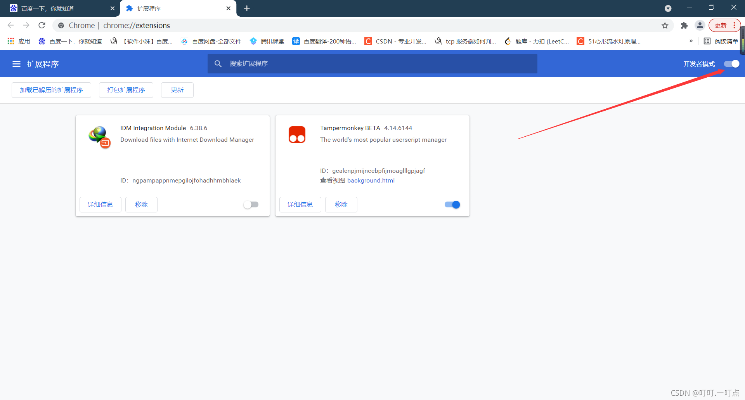Open the Chrome three-dot menu
Image resolution: width=745 pixels, height=400 pixels.
pos(736,25)
